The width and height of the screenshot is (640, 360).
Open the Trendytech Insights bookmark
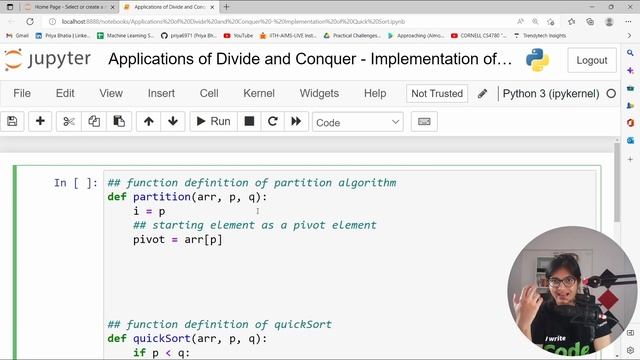coord(540,36)
